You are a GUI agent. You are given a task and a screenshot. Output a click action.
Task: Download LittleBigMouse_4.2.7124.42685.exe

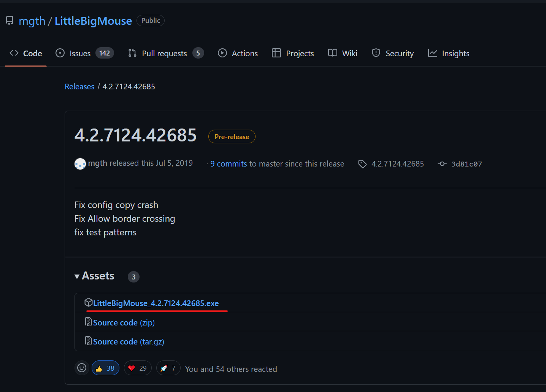coord(156,303)
